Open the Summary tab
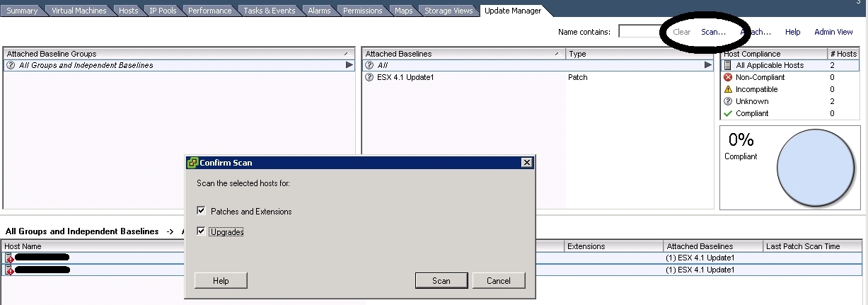868x305 pixels. (21, 11)
